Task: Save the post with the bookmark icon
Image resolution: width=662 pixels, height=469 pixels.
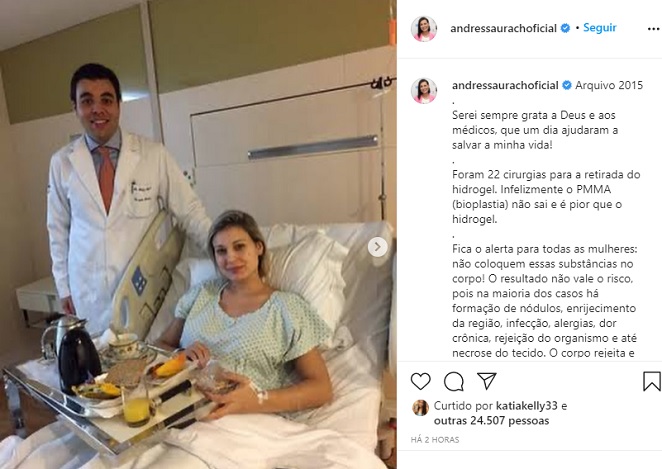Action: (x=651, y=381)
